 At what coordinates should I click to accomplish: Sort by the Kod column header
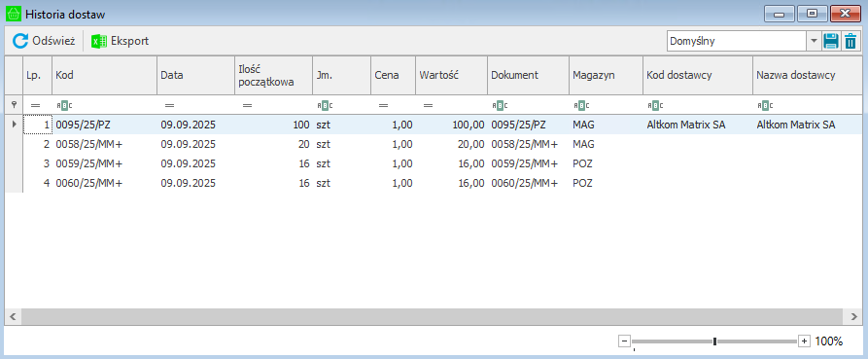(x=104, y=75)
